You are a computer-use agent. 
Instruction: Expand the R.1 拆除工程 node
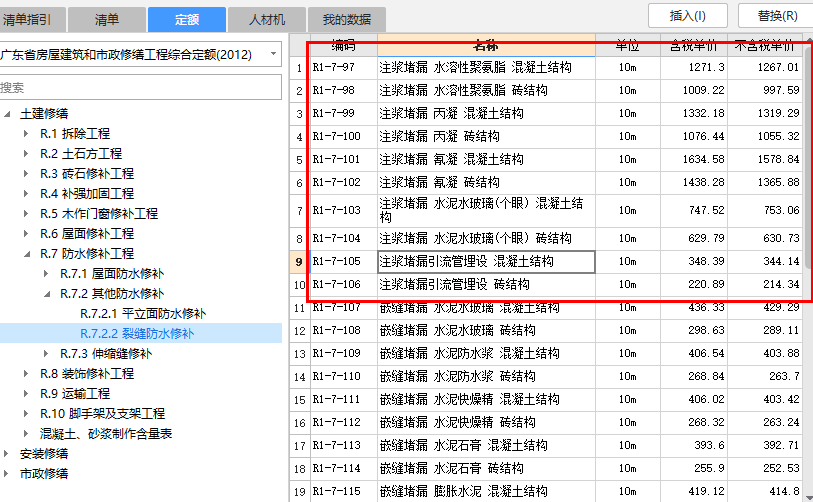click(x=26, y=133)
